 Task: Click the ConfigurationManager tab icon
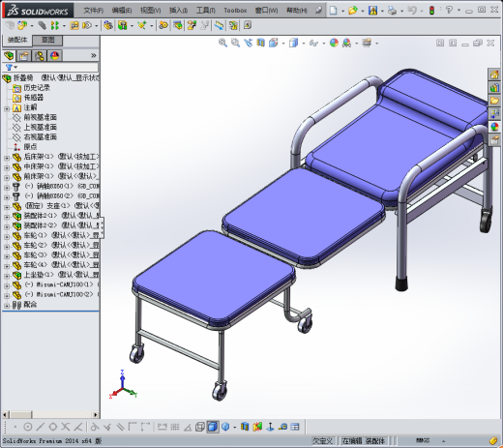(40, 56)
